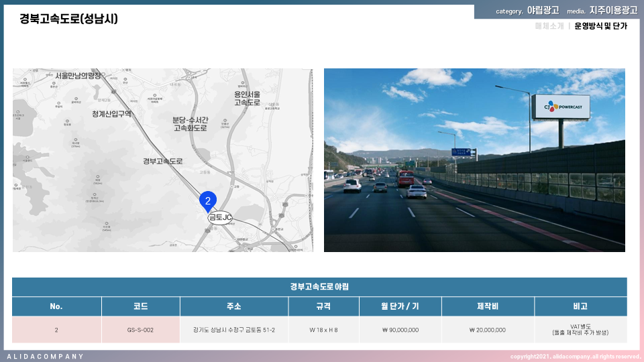
Task: Select the 매체소개 tab
Action: [x=549, y=26]
